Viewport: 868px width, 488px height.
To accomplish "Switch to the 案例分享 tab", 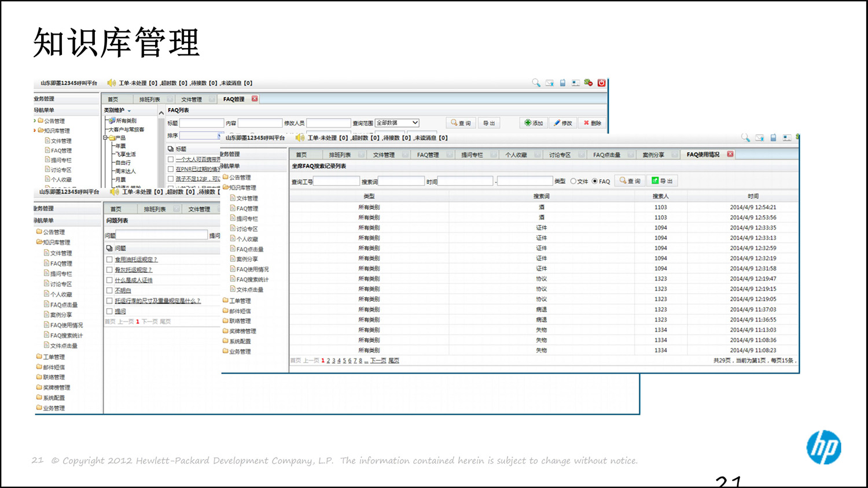I will pos(653,155).
